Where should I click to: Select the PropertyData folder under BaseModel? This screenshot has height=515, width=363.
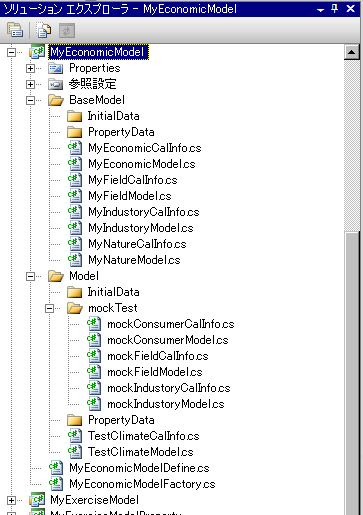pos(121,132)
